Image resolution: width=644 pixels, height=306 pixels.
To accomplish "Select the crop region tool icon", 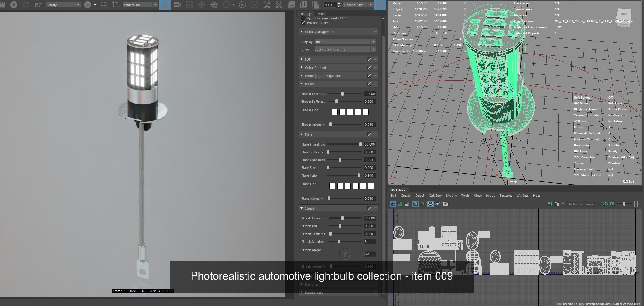I will tap(115, 5).
